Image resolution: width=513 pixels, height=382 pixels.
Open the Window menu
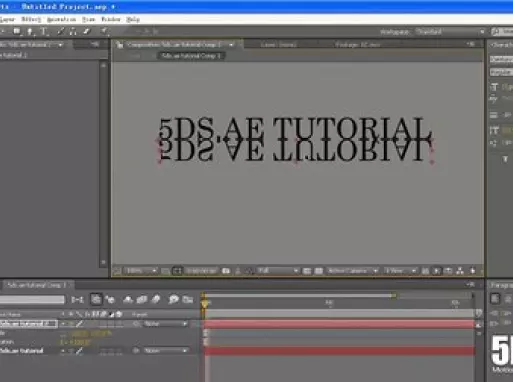click(111, 19)
